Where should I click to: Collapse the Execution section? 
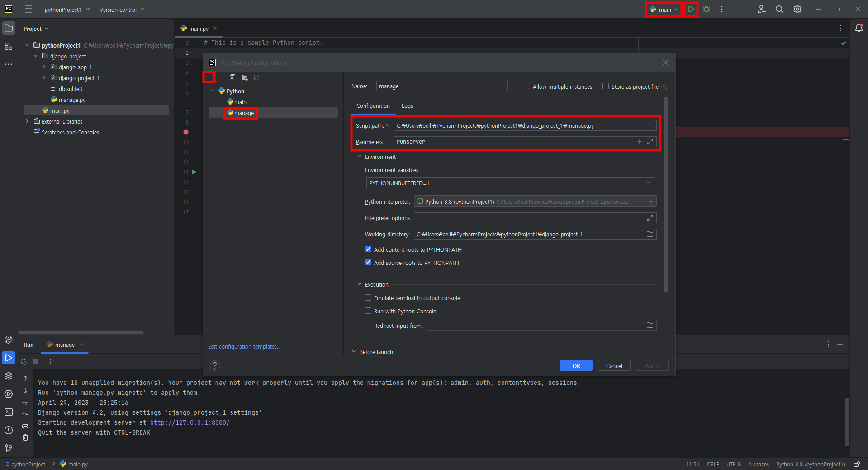point(360,284)
